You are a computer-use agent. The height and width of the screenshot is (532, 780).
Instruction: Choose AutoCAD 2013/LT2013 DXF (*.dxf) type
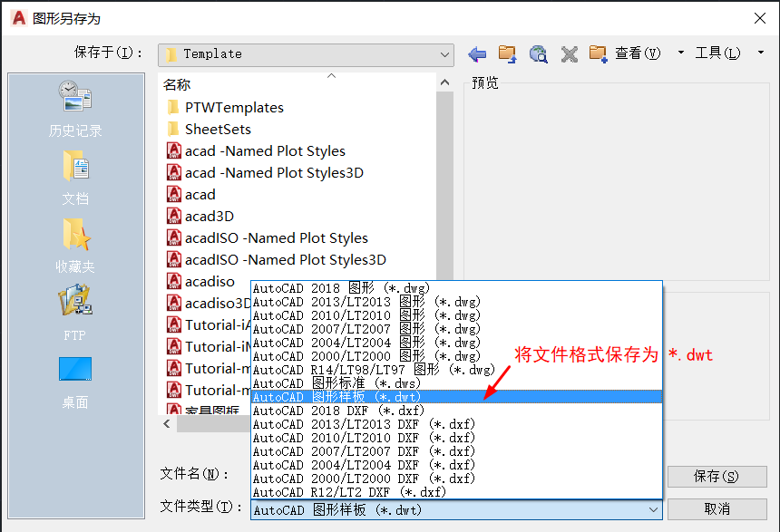(456, 424)
